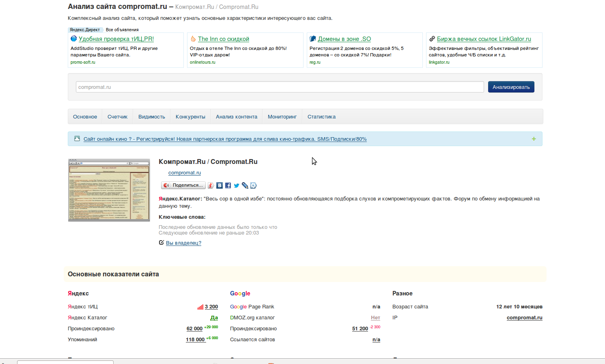
Task: Open the compromat.ru site screenshot thumbnail
Action: coord(109,190)
